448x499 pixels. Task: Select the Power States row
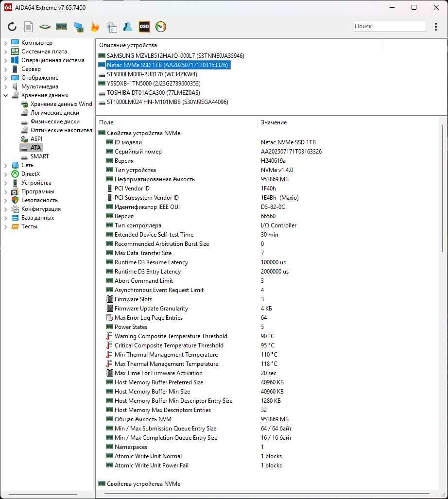pos(267,327)
